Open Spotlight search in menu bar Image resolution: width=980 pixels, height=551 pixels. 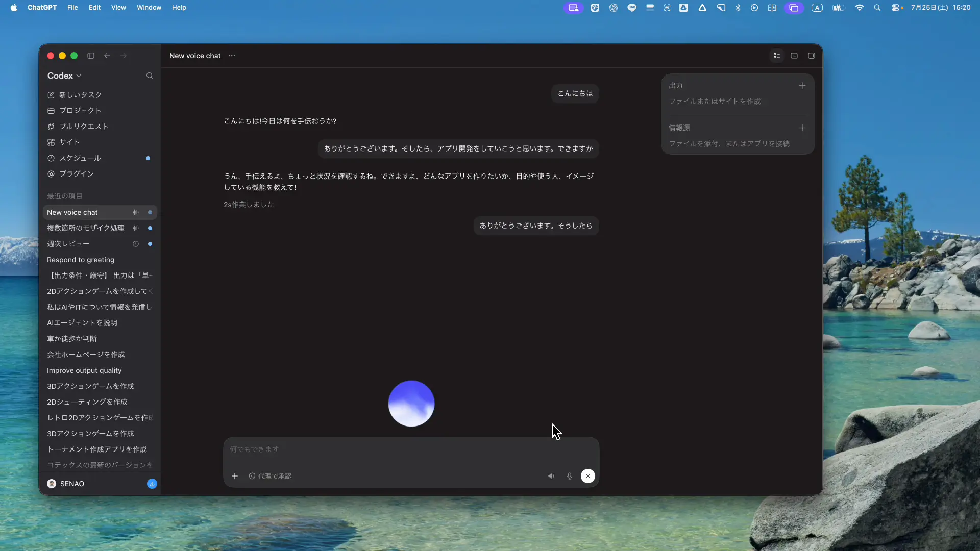pos(877,8)
